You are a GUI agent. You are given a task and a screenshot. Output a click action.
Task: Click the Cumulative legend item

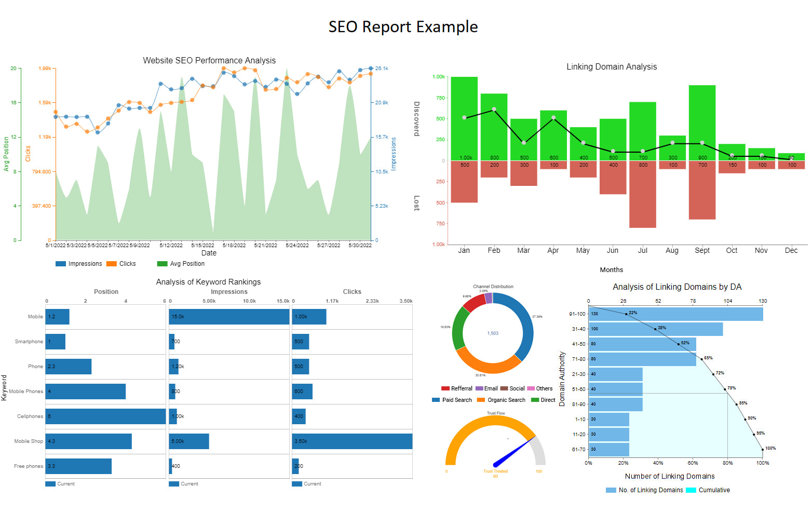click(708, 490)
